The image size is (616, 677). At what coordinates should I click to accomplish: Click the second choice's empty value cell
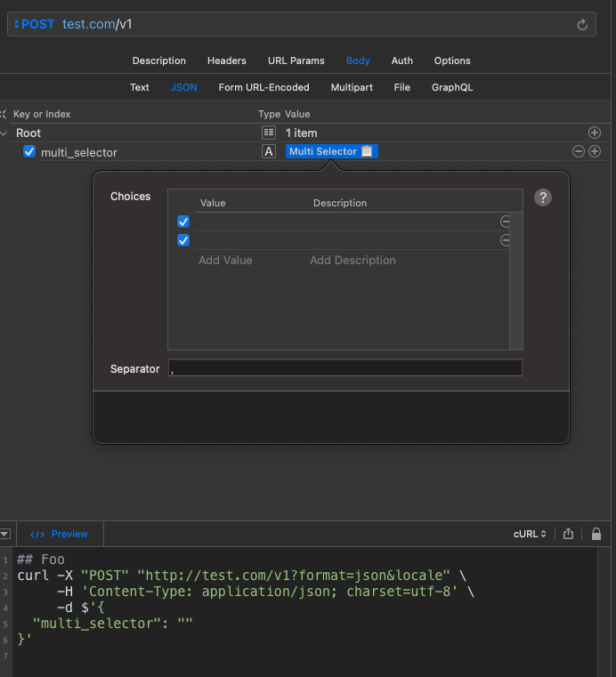coord(251,240)
